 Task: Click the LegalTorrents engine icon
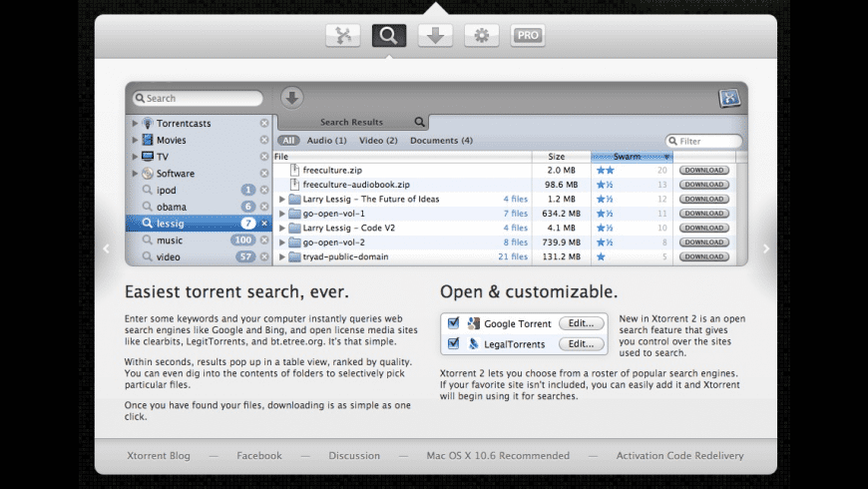coord(473,344)
